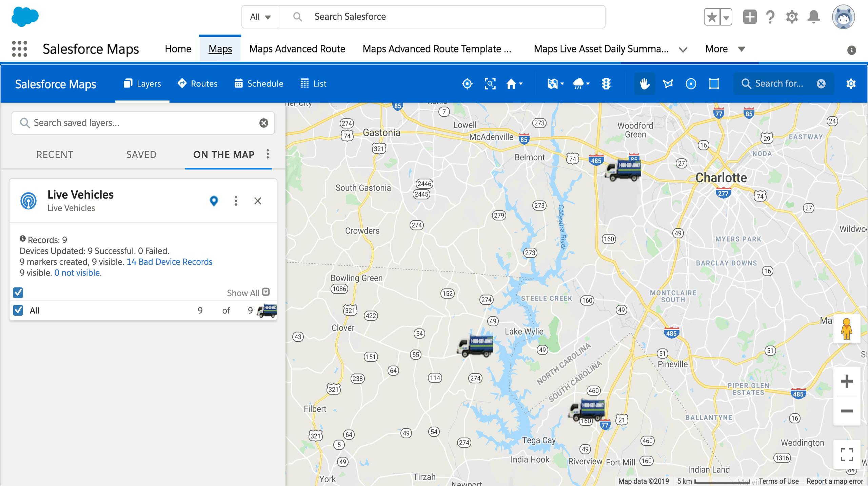Click the traffic/hazard icon in the toolbar

(x=606, y=83)
